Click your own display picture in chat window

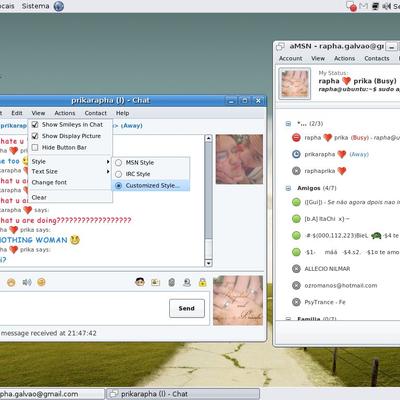coord(238,300)
